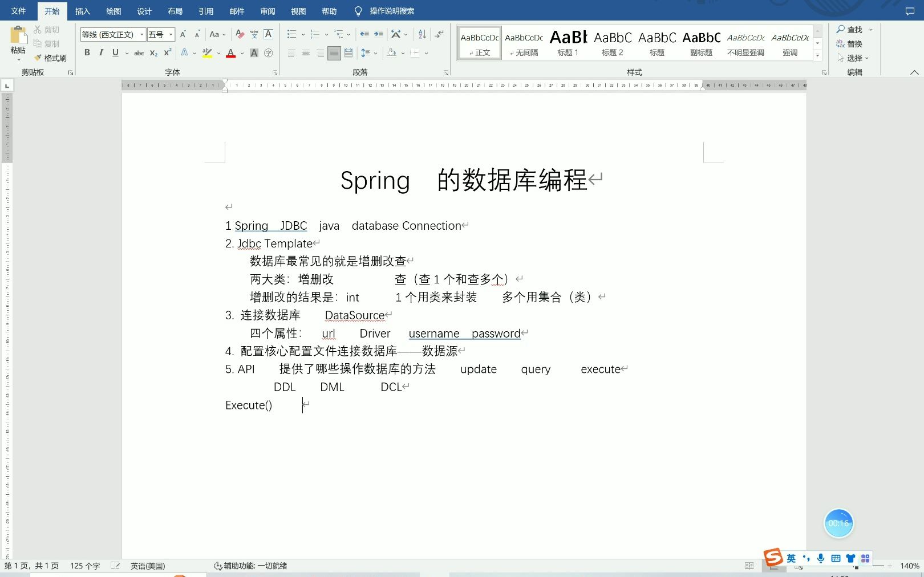The width and height of the screenshot is (924, 577).
Task: Toggle subscript formatting
Action: (x=153, y=52)
